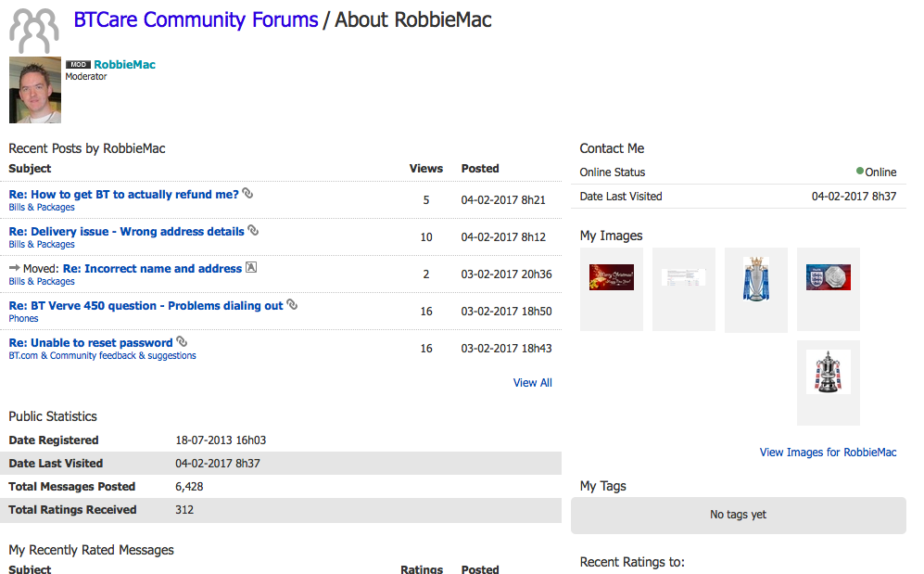Click the 'My Images' heading

611,236
